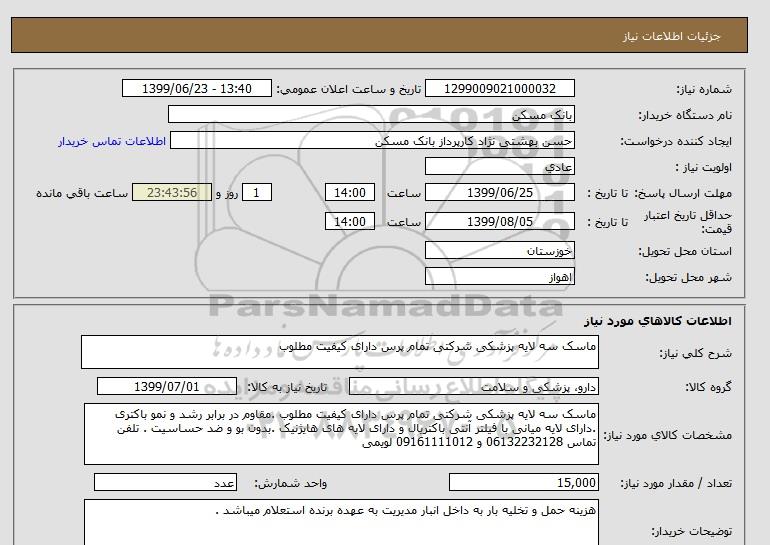Click the price validity 14:00 time field
This screenshot has height=545, width=770.
point(351,222)
